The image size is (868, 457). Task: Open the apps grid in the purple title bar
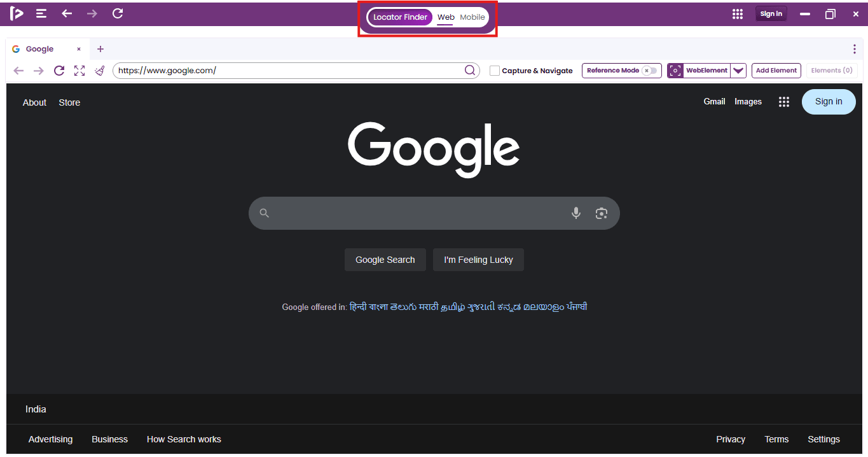pos(738,14)
